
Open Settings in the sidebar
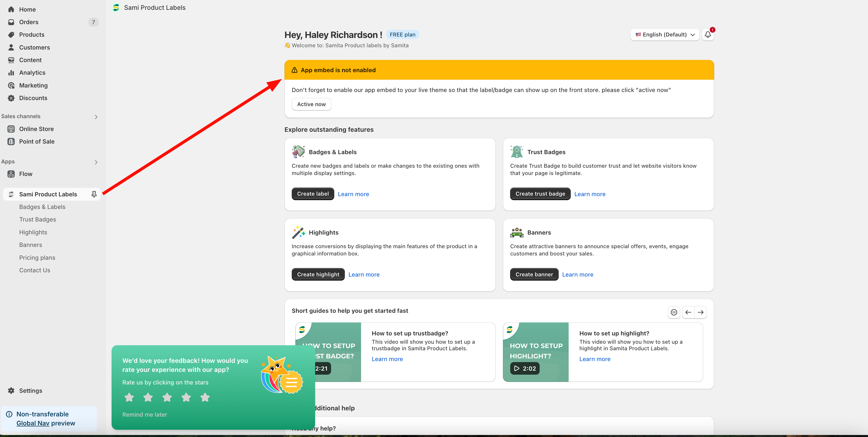point(30,390)
